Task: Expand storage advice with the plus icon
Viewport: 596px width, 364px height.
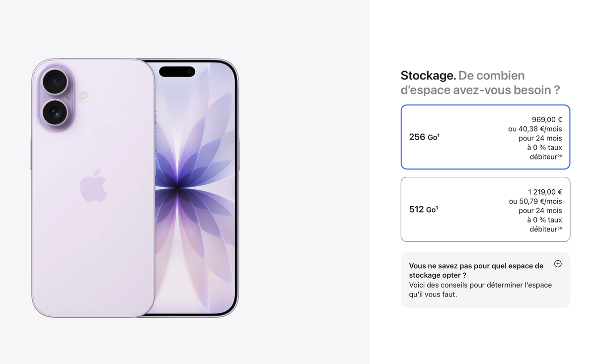Action: point(558,264)
